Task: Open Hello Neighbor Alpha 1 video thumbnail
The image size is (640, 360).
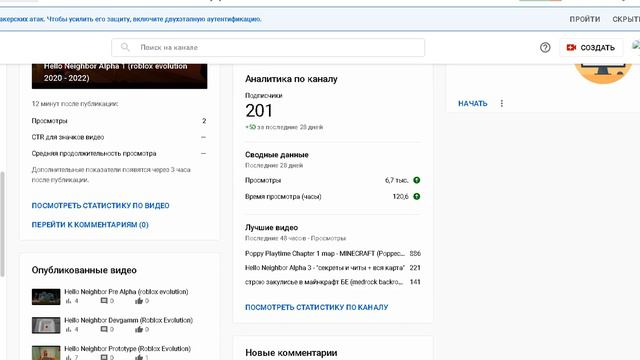Action: coord(120,76)
